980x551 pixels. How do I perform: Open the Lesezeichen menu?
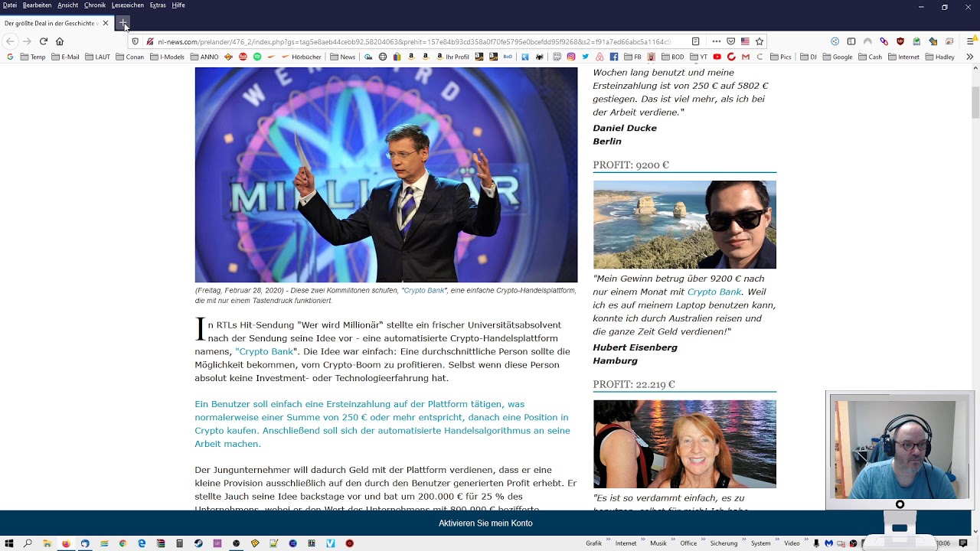(127, 5)
